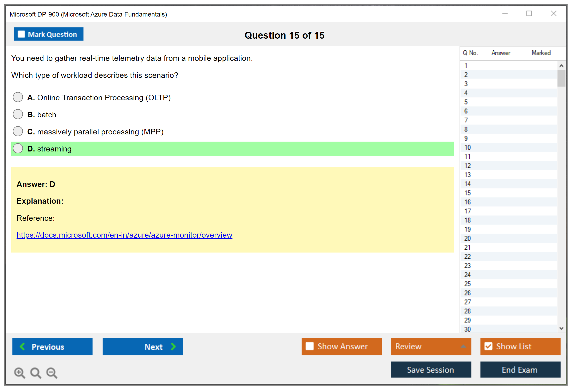The height and width of the screenshot is (392, 574).
Task: Click the reset zoom magnifier icon
Action: (x=36, y=373)
